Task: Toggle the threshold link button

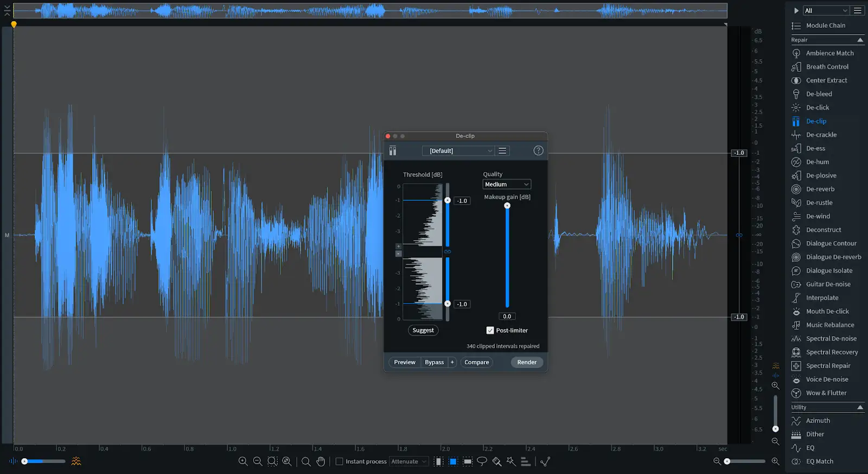Action: 448,252
